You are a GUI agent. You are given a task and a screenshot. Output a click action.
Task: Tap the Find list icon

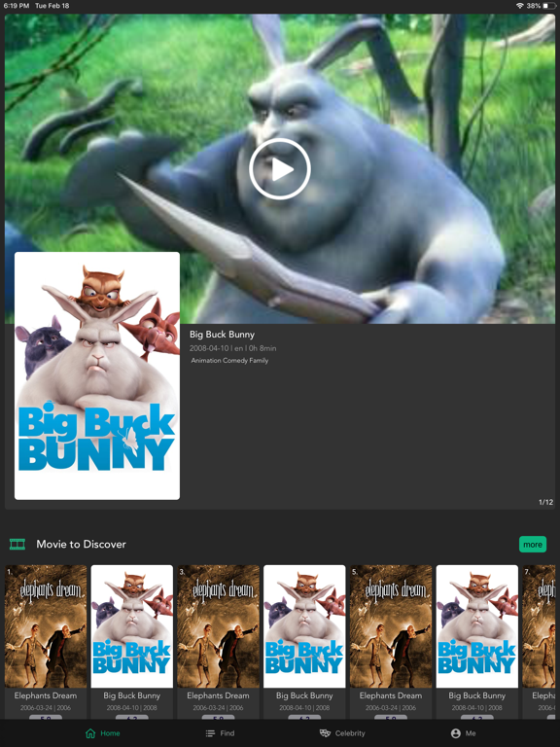pyautogui.click(x=210, y=733)
